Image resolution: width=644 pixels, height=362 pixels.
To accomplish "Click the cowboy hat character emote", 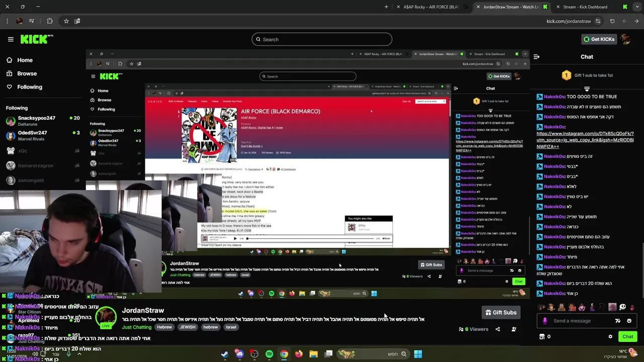I will pos(551,307).
